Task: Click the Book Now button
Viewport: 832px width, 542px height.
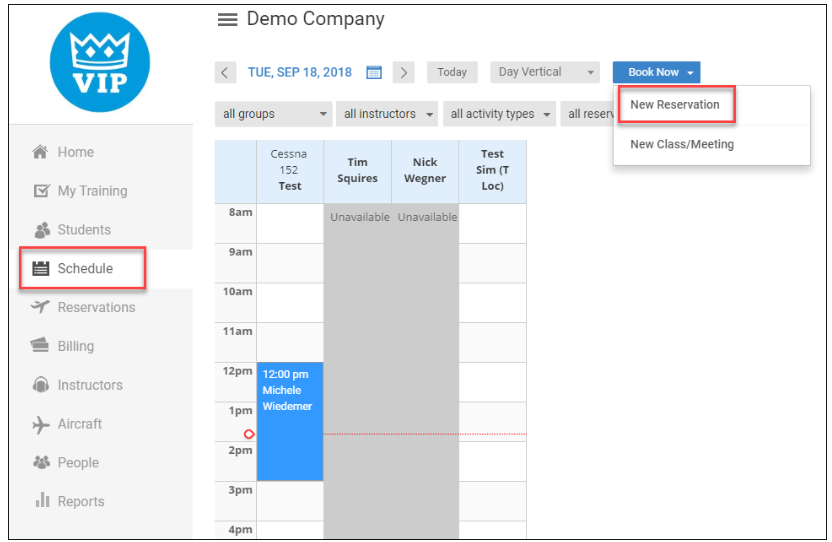Action: tap(656, 72)
